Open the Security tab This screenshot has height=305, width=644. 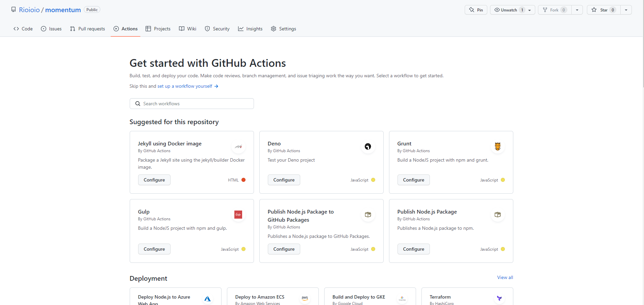pos(217,29)
